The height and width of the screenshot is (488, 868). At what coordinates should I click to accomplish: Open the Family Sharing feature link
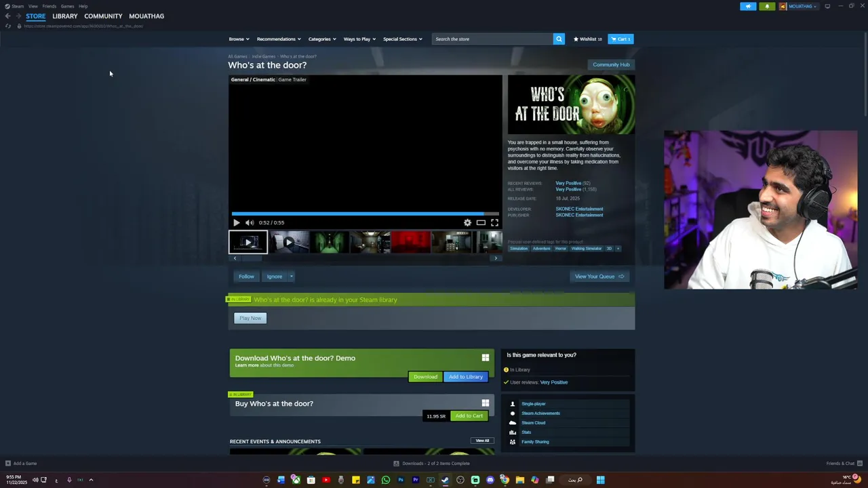[535, 442]
